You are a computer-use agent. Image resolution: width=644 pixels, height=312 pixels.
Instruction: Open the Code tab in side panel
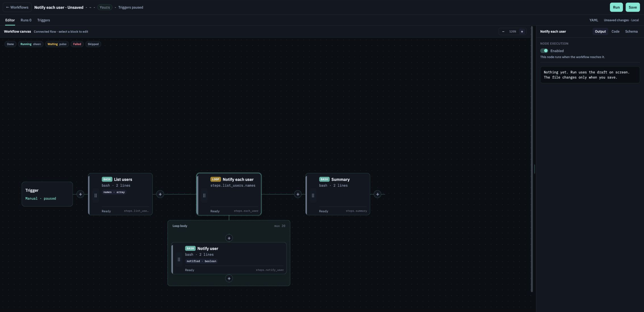(x=615, y=32)
